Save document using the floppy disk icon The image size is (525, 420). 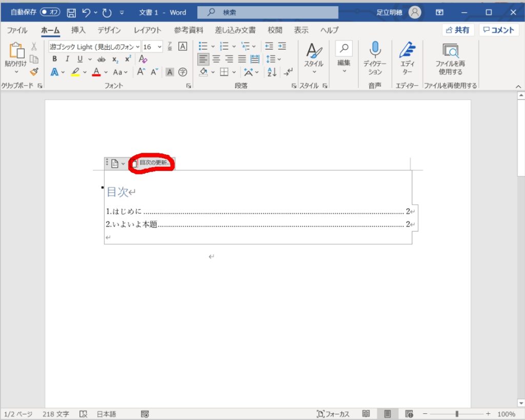[x=72, y=12]
